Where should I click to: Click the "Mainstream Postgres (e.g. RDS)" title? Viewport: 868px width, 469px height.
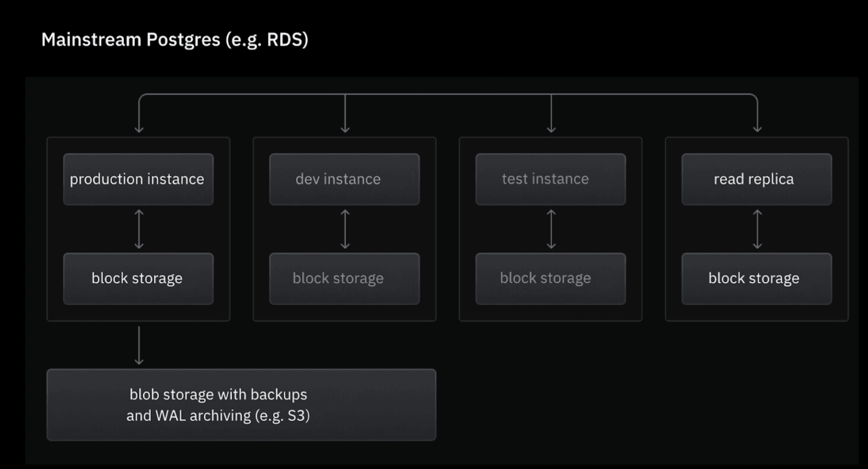tap(175, 40)
